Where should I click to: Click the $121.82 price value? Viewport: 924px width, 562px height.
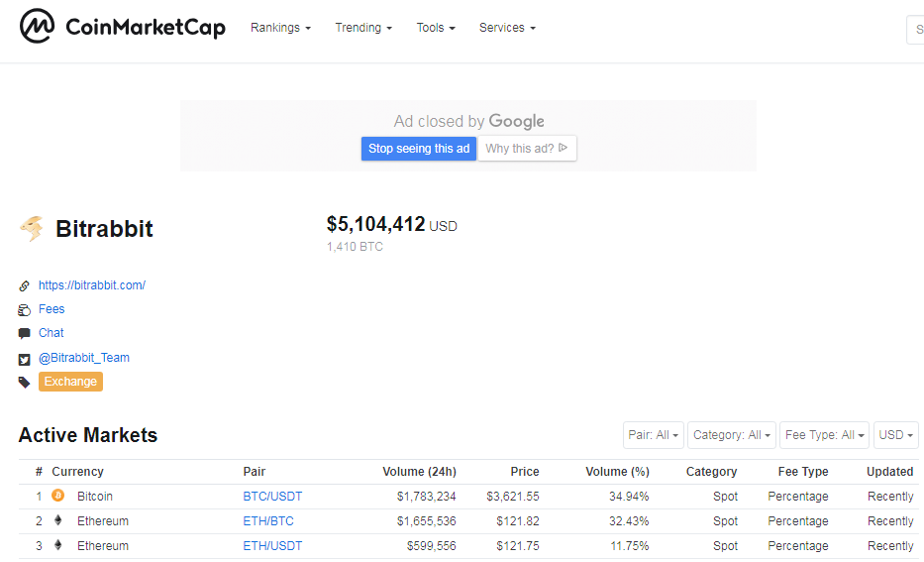(518, 521)
